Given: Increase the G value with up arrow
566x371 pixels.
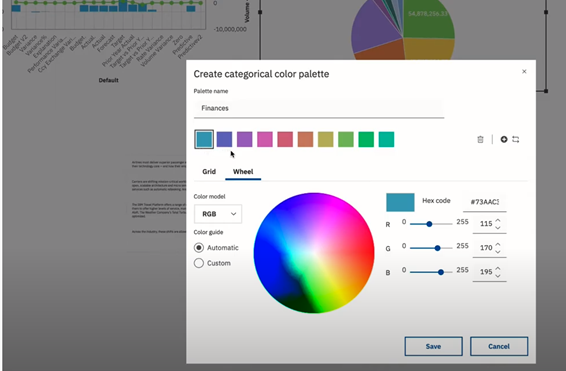Looking at the screenshot, I should click(x=498, y=244).
